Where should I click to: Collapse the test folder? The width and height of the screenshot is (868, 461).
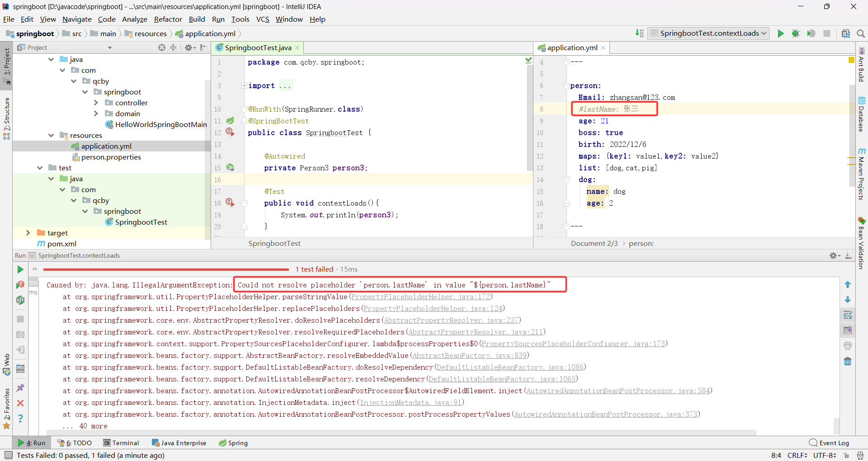tap(40, 168)
